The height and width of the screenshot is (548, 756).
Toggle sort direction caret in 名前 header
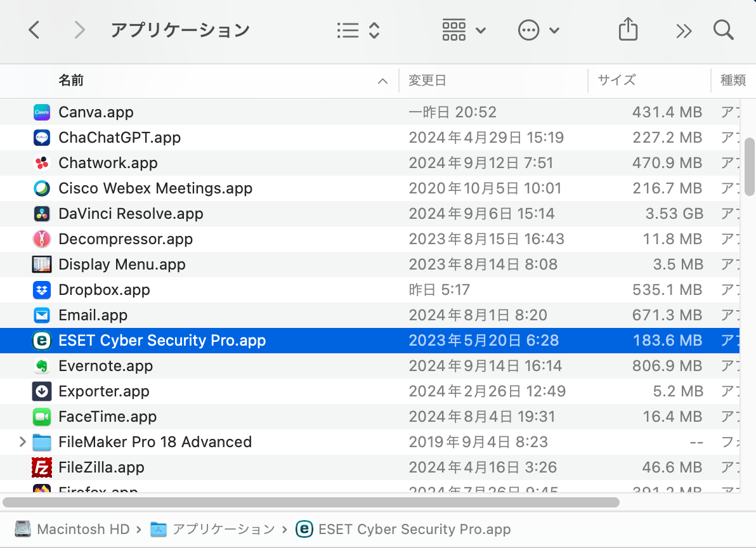coord(382,81)
